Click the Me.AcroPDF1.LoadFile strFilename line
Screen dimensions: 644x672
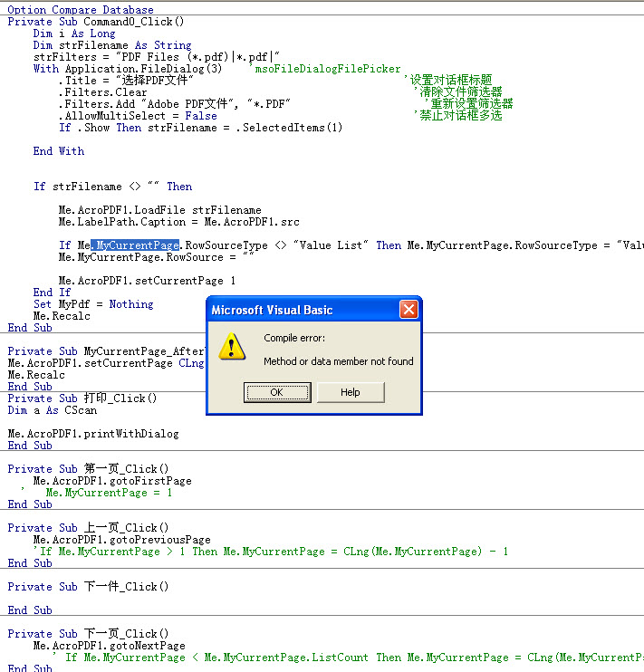tap(159, 210)
